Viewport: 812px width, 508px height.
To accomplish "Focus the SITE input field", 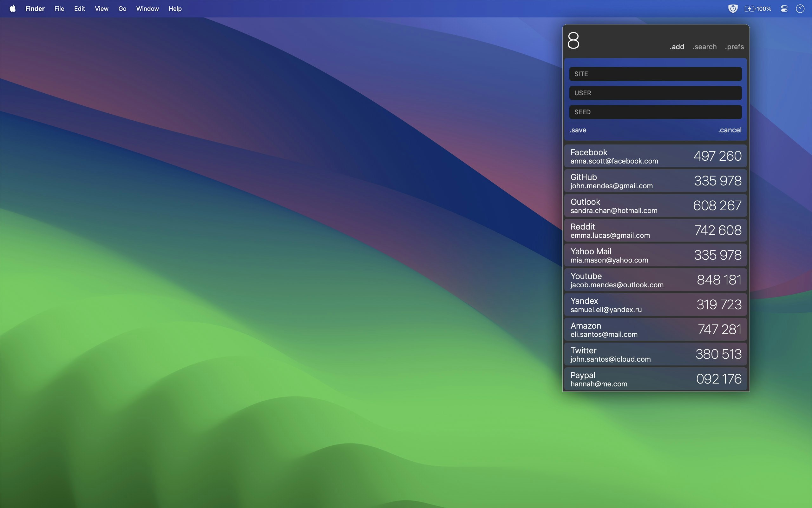I will (x=655, y=74).
